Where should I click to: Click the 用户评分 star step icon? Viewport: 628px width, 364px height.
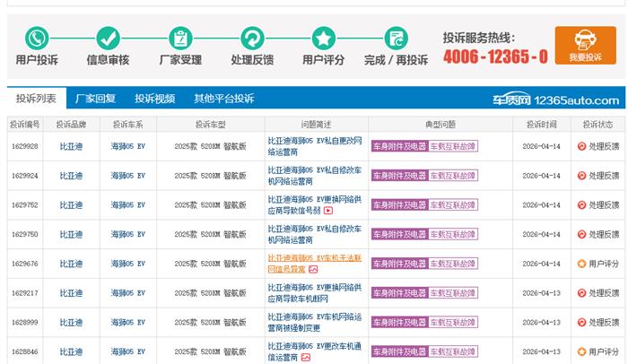coord(324,39)
